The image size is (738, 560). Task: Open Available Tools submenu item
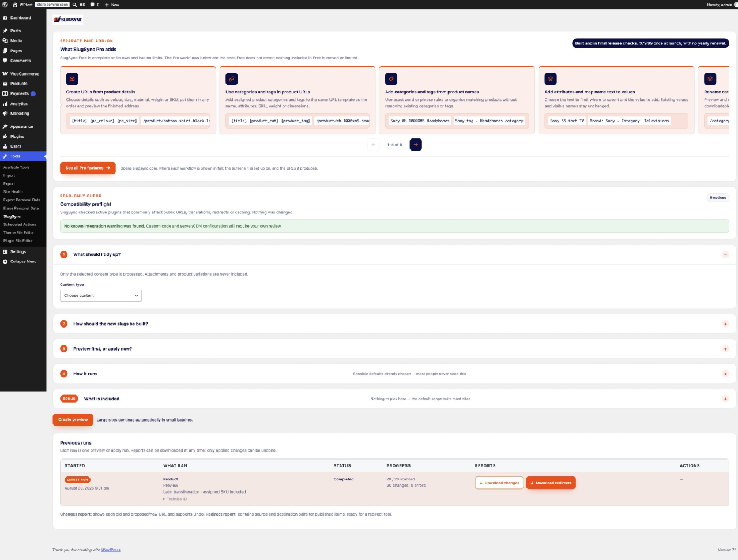(x=16, y=167)
